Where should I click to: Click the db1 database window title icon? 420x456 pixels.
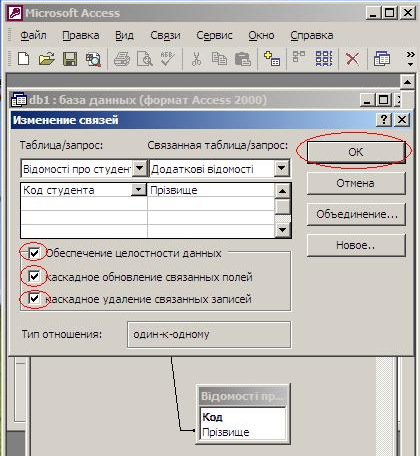19,100
